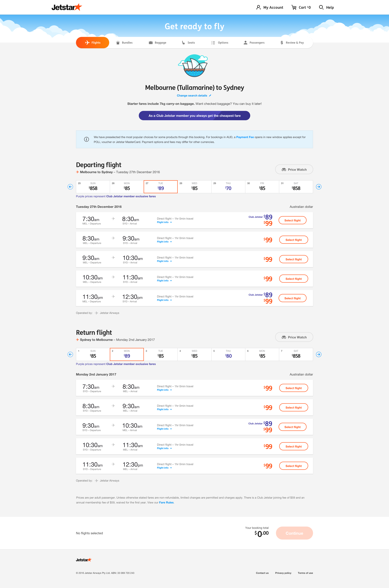Viewport: 389px width, 588px height.
Task: Select the 9:30am SYD return flight
Action: 292,427
